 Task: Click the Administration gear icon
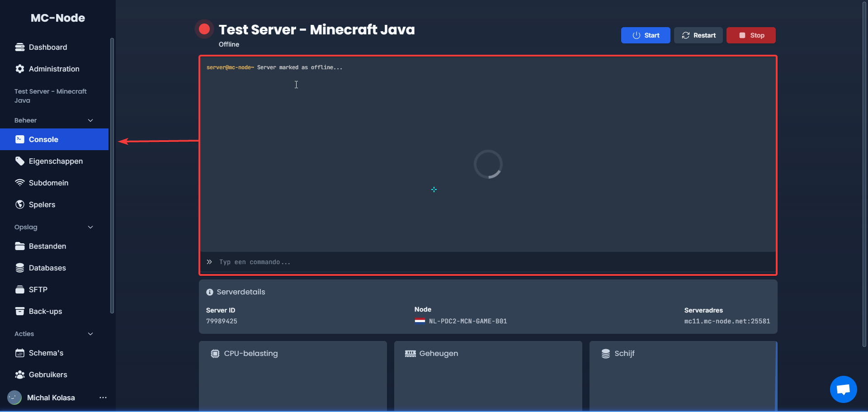tap(20, 69)
